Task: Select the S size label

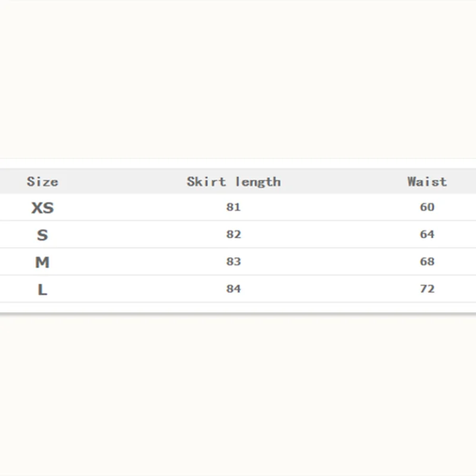Action: pyautogui.click(x=42, y=235)
